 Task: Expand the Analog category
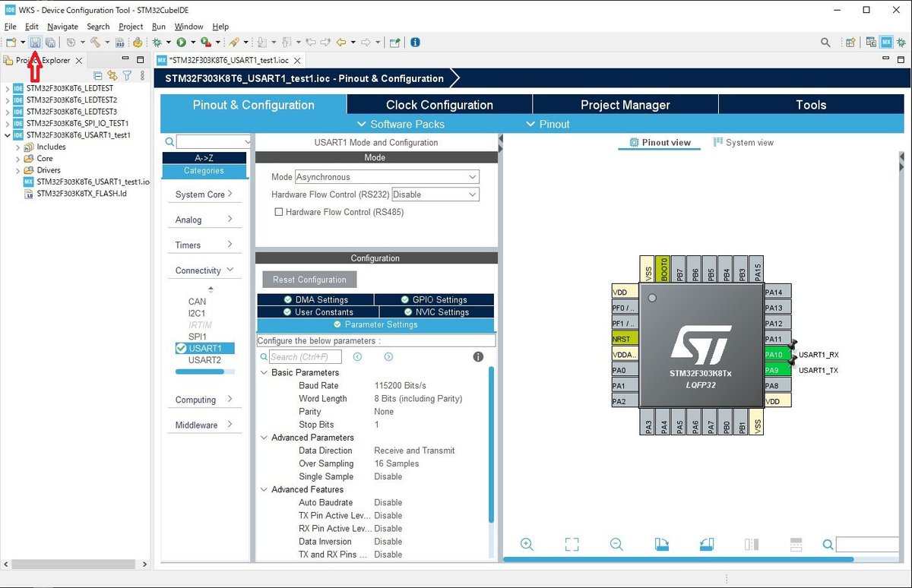[x=204, y=220]
